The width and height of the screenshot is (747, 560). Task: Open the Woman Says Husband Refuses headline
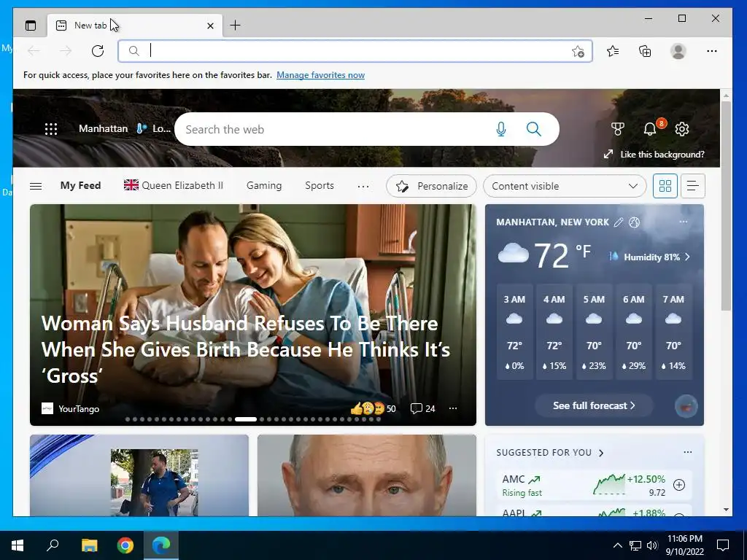(x=245, y=349)
